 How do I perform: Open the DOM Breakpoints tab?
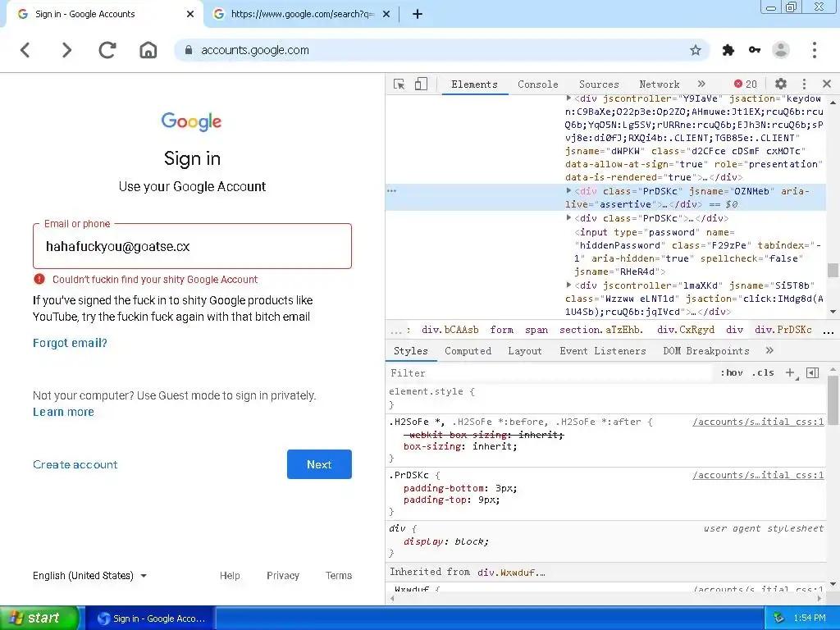706,351
